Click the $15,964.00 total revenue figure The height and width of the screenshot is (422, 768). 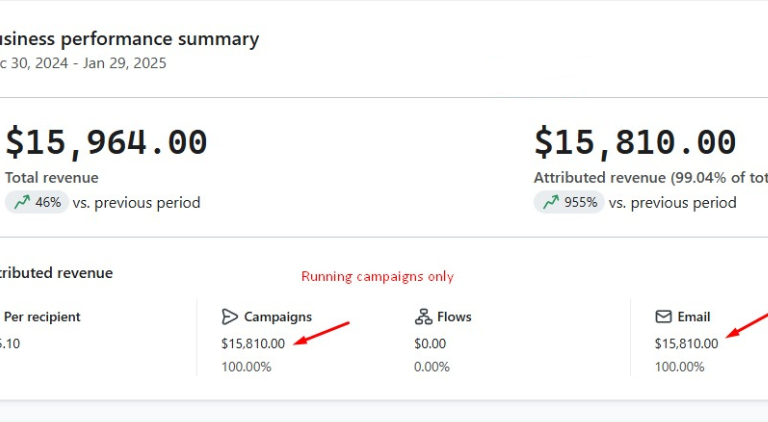pyautogui.click(x=106, y=142)
